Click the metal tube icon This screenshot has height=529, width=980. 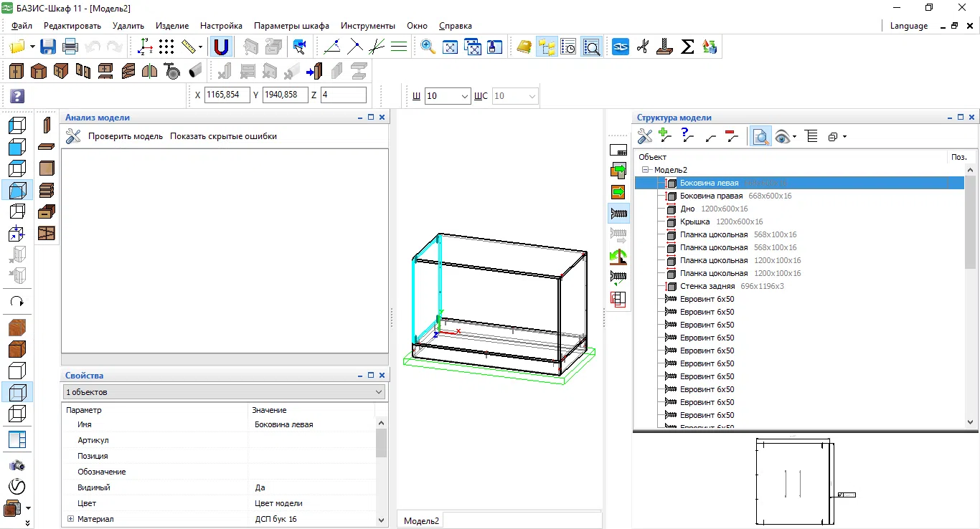point(194,71)
